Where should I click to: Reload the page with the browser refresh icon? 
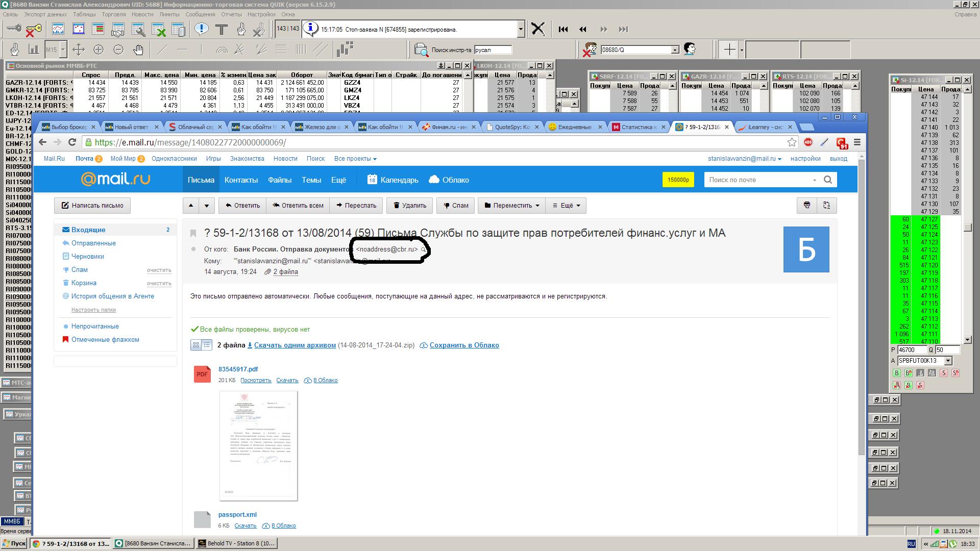72,142
